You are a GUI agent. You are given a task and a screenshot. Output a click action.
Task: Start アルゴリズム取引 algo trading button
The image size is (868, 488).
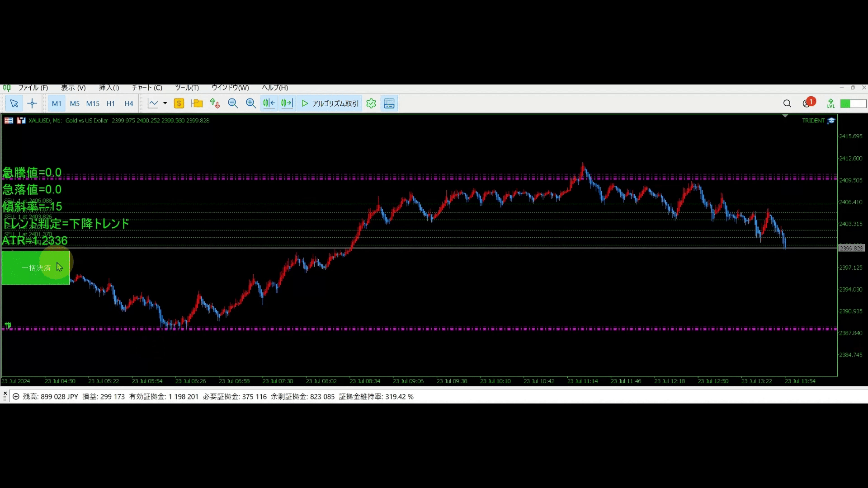point(330,103)
